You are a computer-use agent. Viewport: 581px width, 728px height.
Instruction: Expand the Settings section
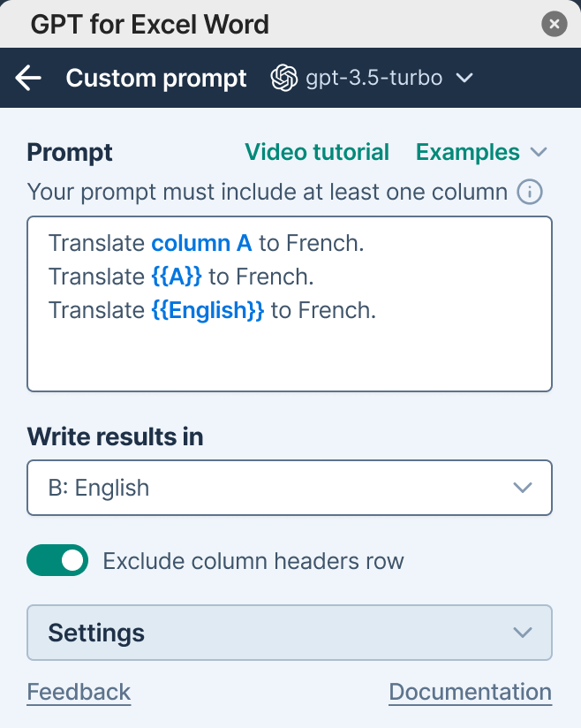pyautogui.click(x=290, y=633)
